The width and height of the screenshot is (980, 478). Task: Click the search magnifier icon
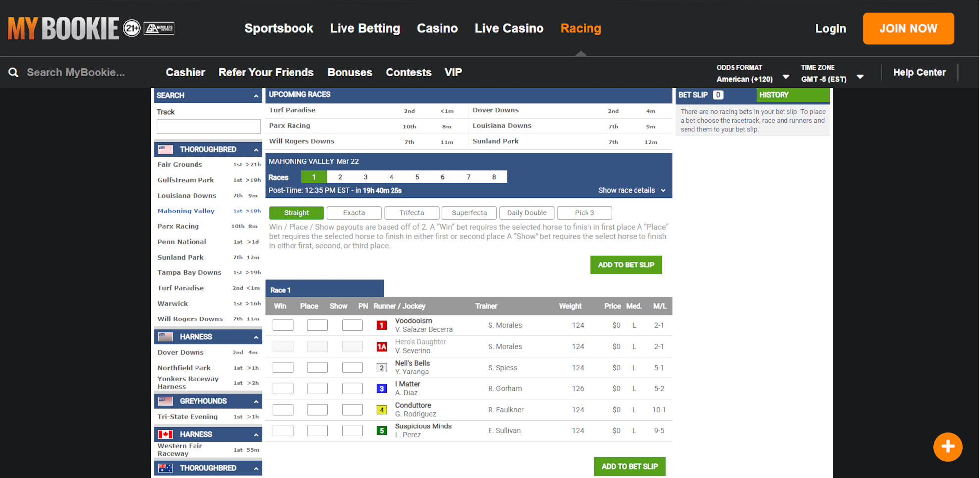coord(13,72)
